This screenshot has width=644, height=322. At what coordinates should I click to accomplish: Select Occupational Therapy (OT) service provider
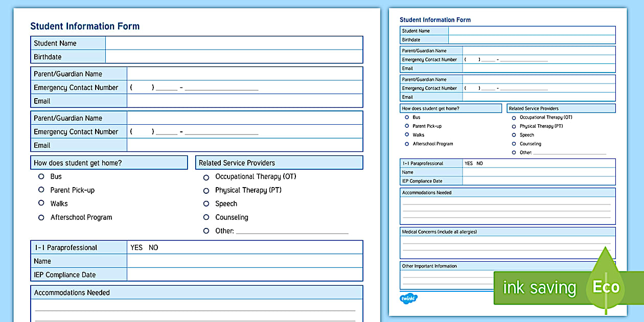coord(207,176)
